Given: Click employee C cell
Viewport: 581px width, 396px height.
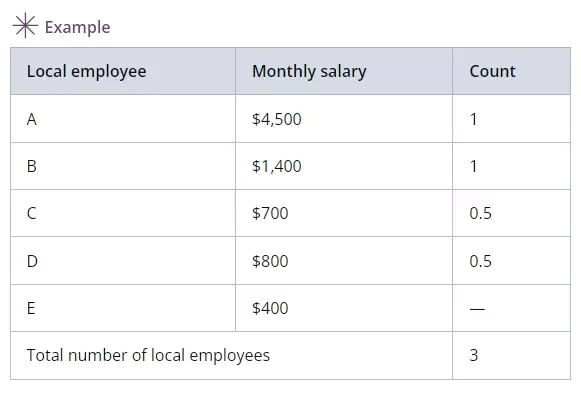Looking at the screenshot, I should [x=123, y=213].
